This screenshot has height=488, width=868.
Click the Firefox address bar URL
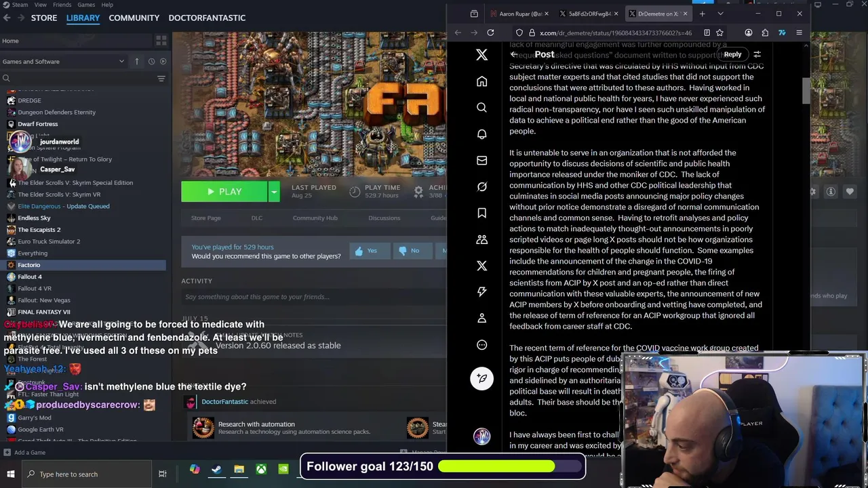pyautogui.click(x=616, y=33)
